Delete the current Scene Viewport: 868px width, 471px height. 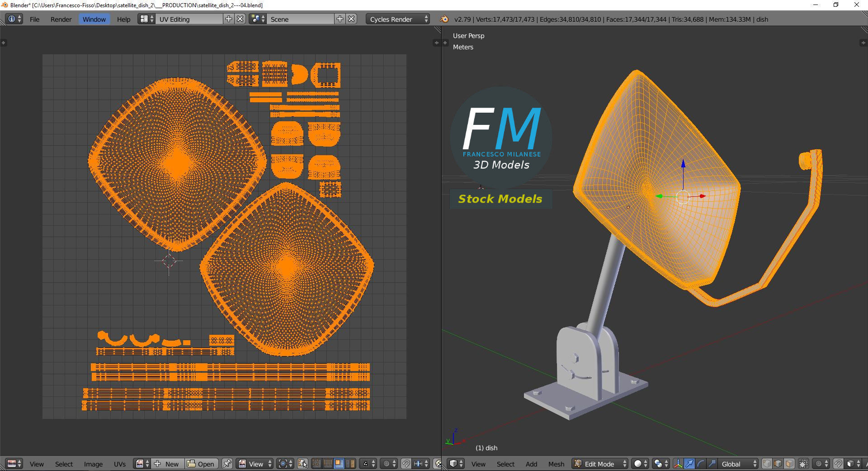pyautogui.click(x=352, y=19)
